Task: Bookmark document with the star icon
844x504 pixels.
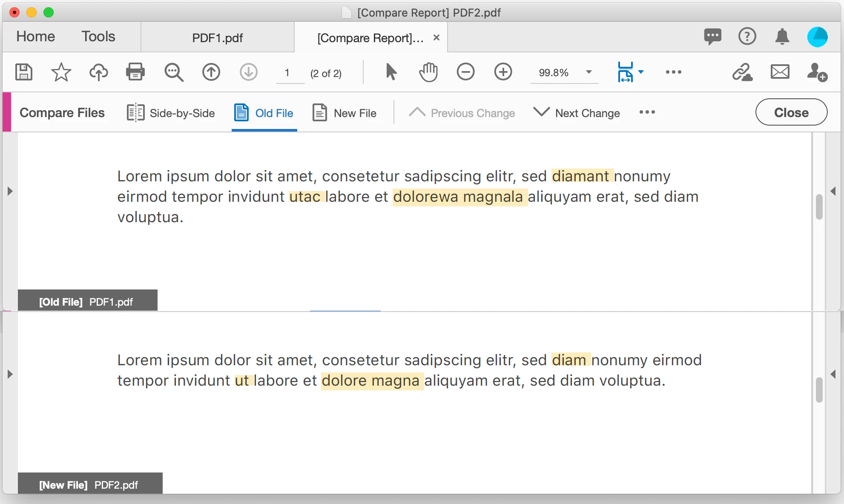Action: pos(61,72)
